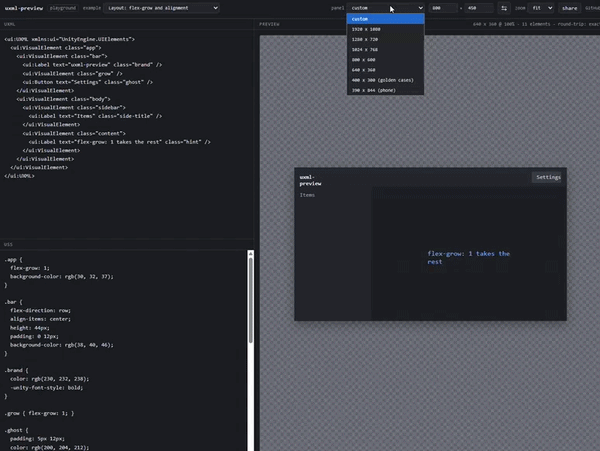The image size is (600, 451).
Task: Open the zoom fit dropdown
Action: [x=541, y=8]
